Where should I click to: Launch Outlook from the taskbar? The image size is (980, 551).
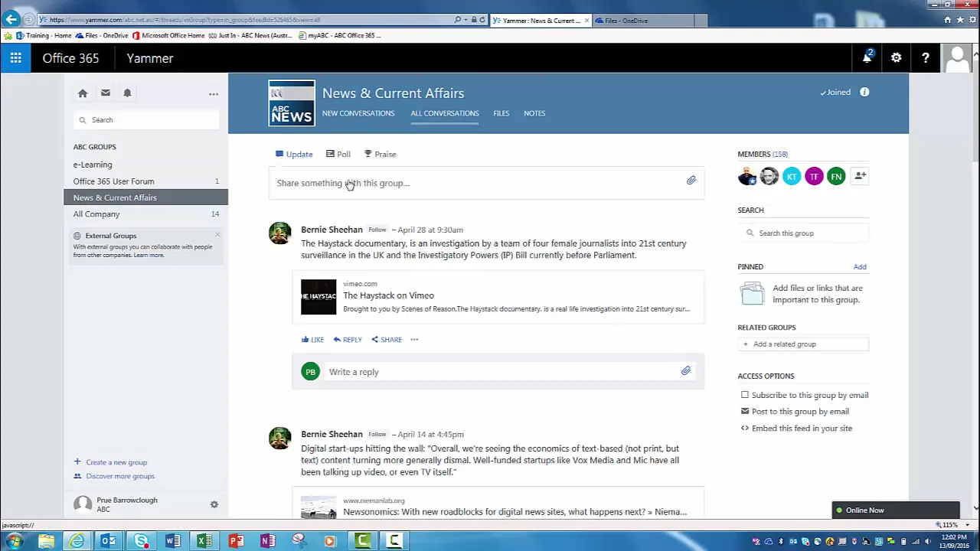[x=109, y=542]
